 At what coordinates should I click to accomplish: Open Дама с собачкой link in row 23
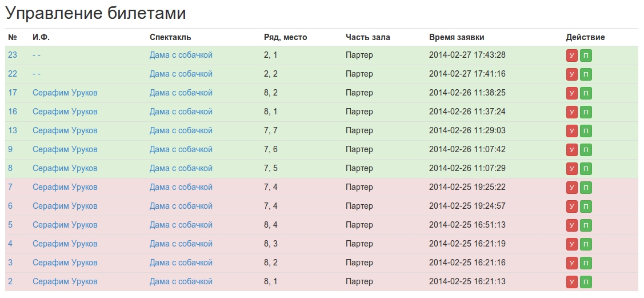point(181,55)
